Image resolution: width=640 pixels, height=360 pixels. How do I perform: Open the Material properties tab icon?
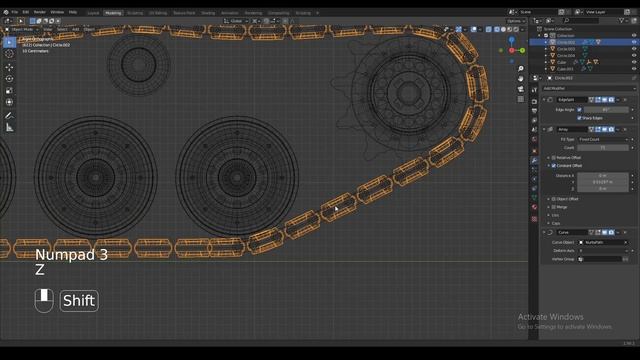534,207
